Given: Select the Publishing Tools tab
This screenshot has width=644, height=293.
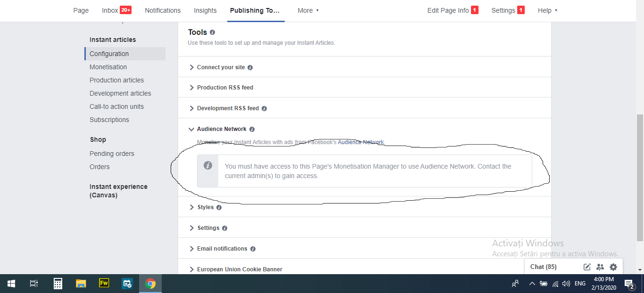Looking at the screenshot, I should (255, 10).
